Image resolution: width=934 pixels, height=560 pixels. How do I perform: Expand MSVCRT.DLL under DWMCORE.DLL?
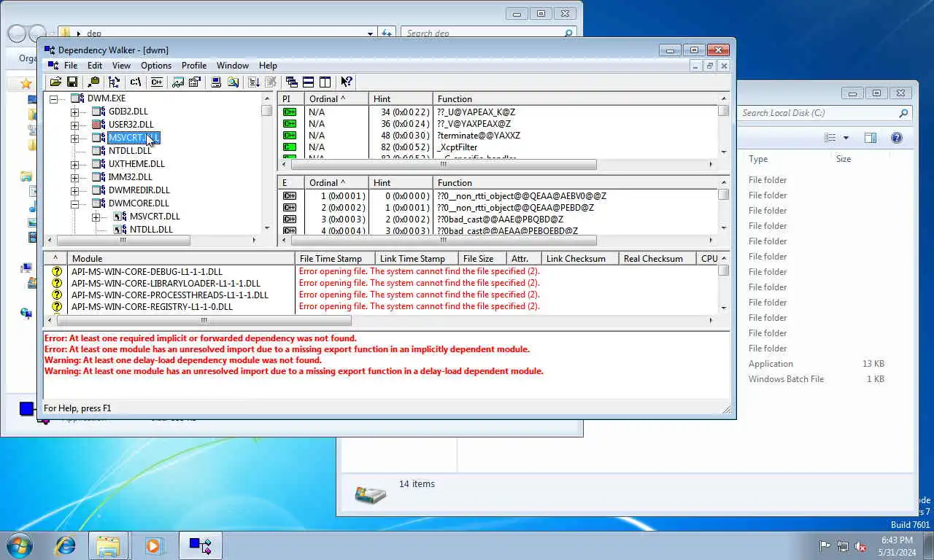96,217
